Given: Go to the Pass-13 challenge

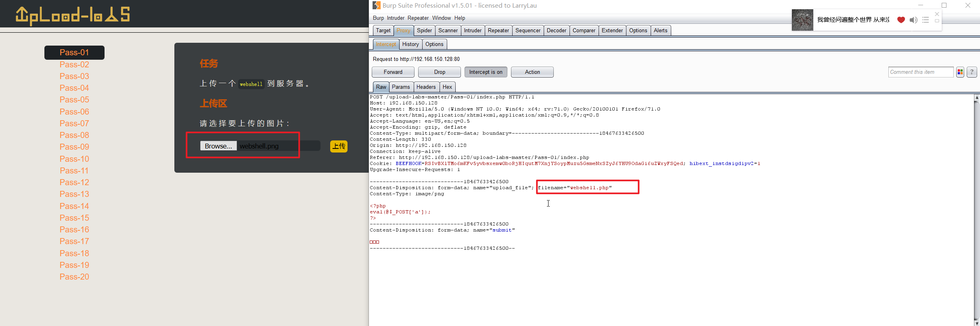Looking at the screenshot, I should [74, 194].
